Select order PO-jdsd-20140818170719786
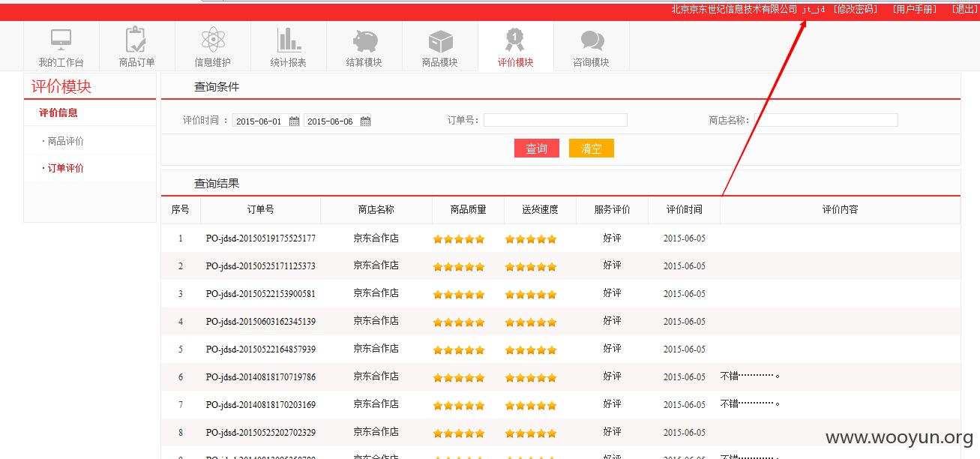 pyautogui.click(x=261, y=377)
